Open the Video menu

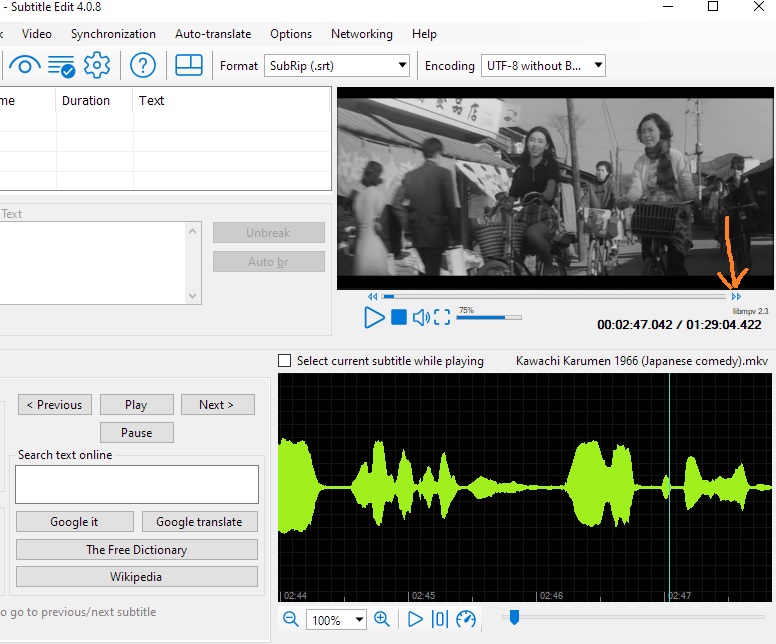tap(37, 34)
